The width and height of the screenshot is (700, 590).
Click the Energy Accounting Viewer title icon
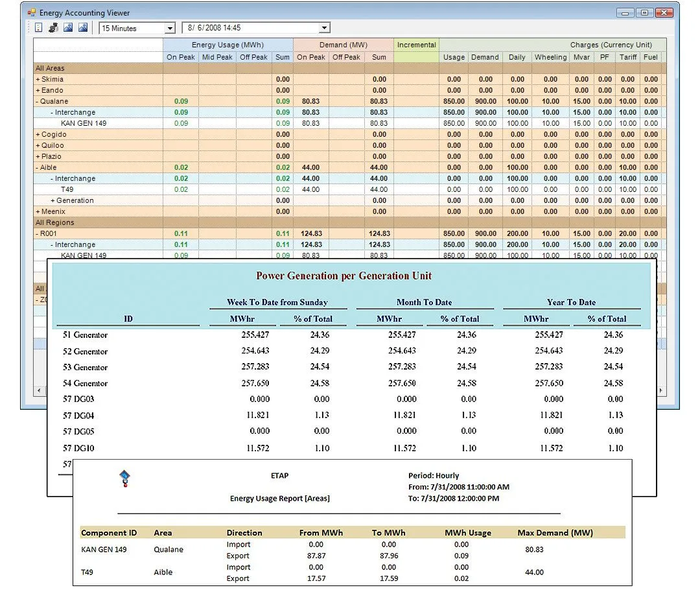point(31,12)
